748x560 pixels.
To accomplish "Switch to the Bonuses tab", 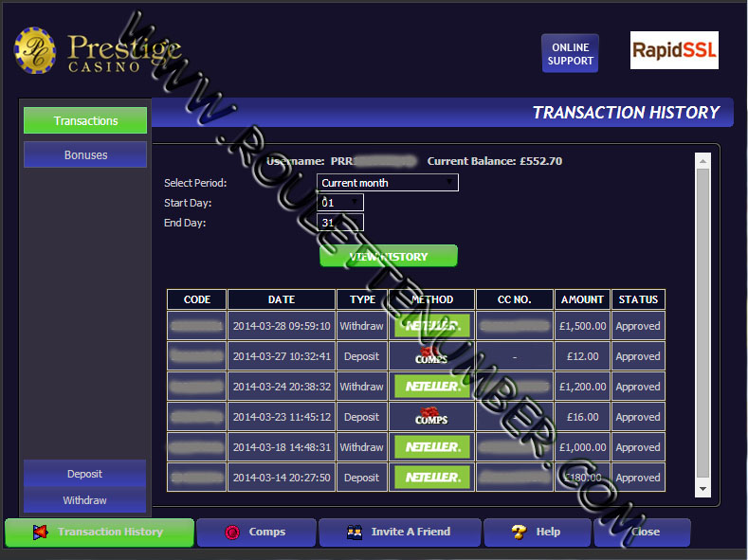I will [85, 154].
